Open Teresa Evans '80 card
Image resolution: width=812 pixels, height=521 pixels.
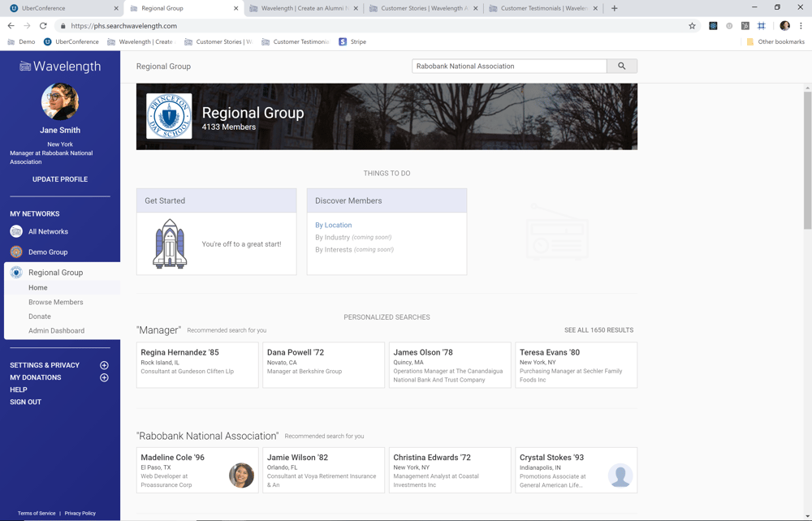pyautogui.click(x=577, y=364)
